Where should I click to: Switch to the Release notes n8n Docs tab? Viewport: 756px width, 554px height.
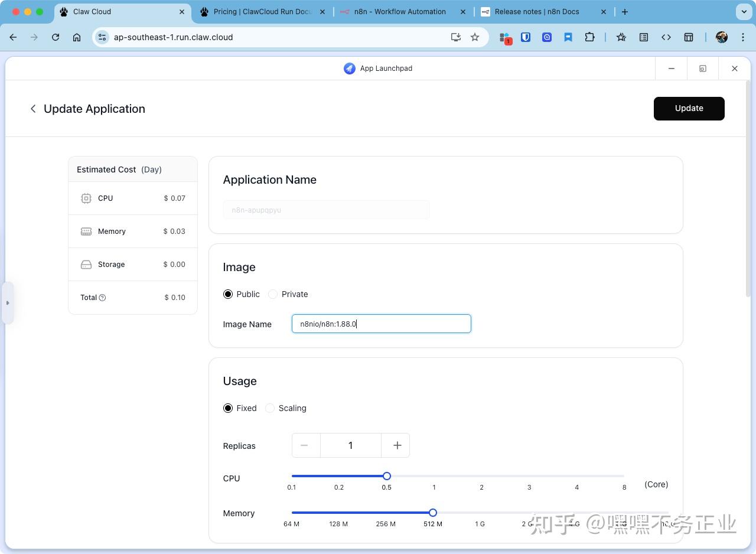(x=543, y=12)
